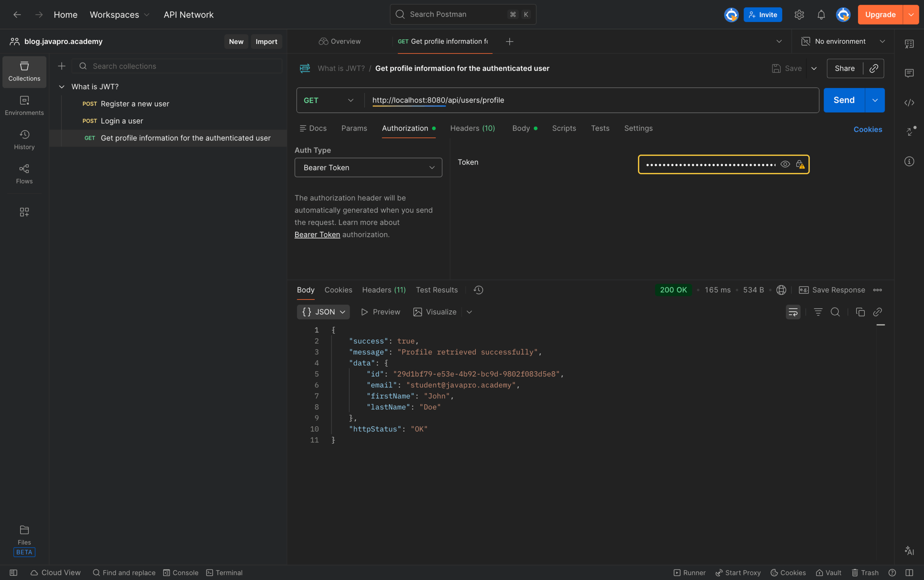
Task: Open the HTTP method dropdown showing GET
Action: click(x=329, y=100)
